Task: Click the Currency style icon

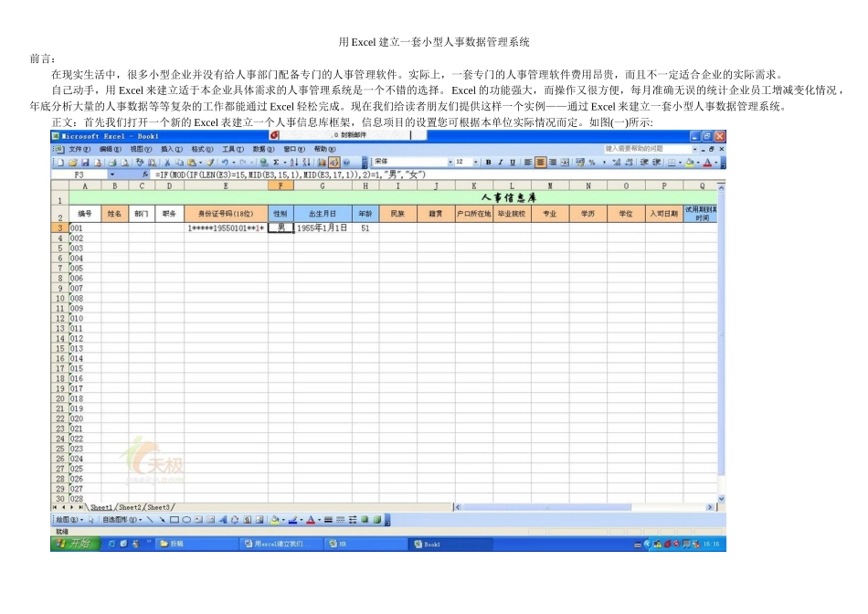Action: [579, 163]
